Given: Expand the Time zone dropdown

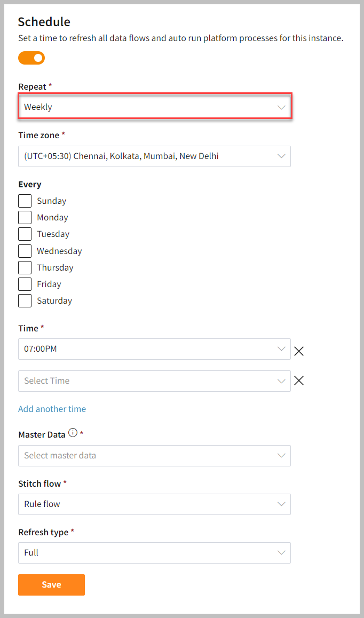Looking at the screenshot, I should coord(155,156).
